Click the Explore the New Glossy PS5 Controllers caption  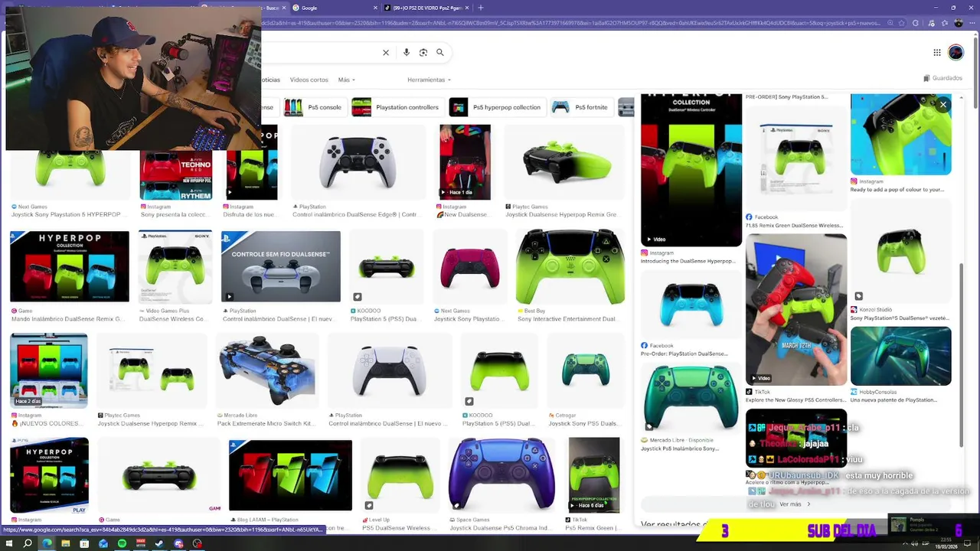pyautogui.click(x=795, y=400)
